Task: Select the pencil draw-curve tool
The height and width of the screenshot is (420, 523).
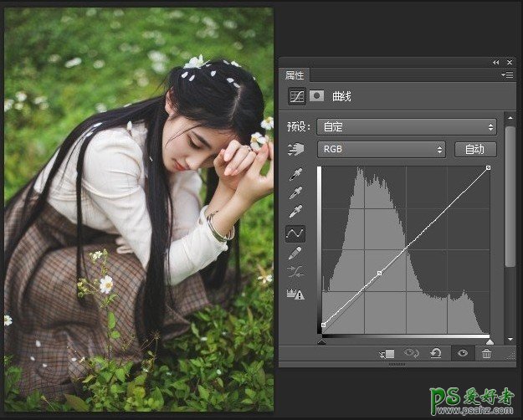Action: (296, 253)
